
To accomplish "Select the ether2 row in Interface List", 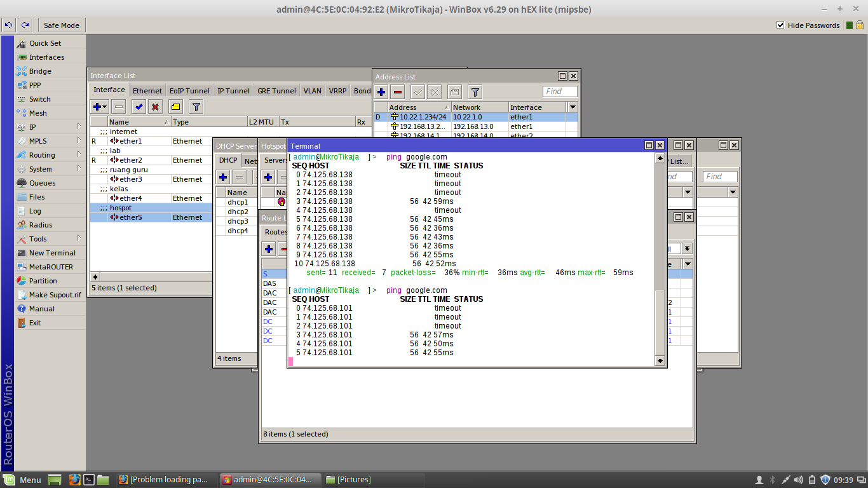I will pyautogui.click(x=151, y=160).
